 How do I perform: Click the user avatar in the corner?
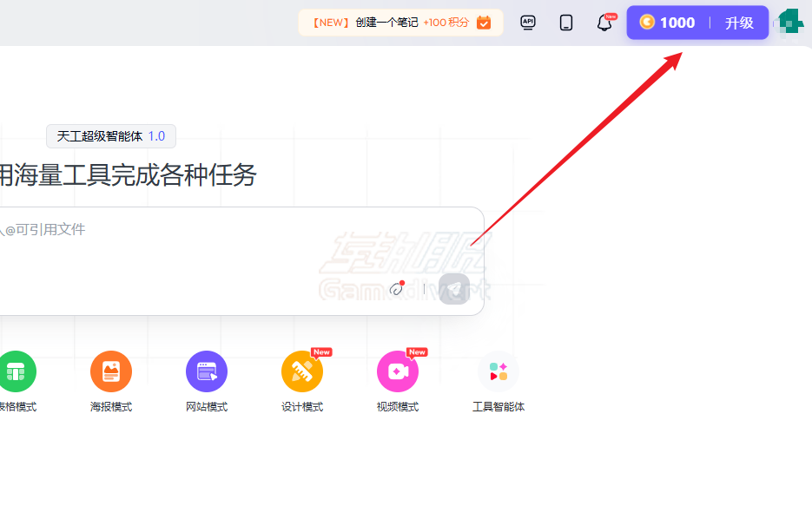[x=789, y=22]
